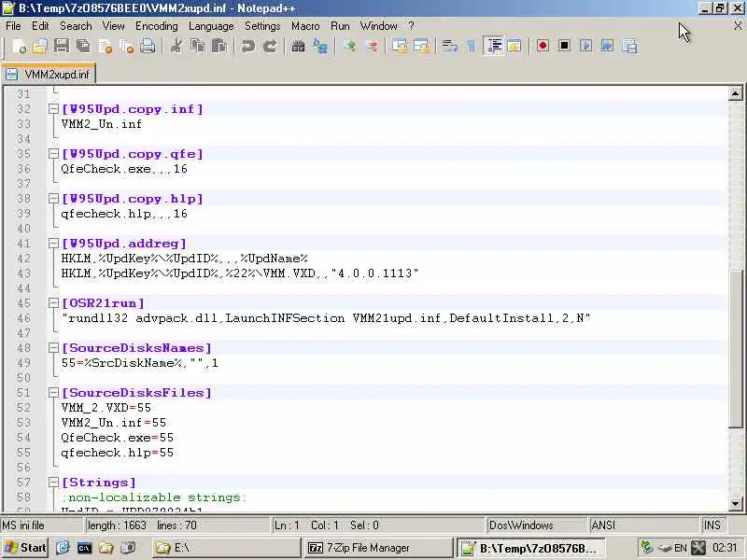
Task: Click the INS indicator in status bar
Action: (x=712, y=525)
